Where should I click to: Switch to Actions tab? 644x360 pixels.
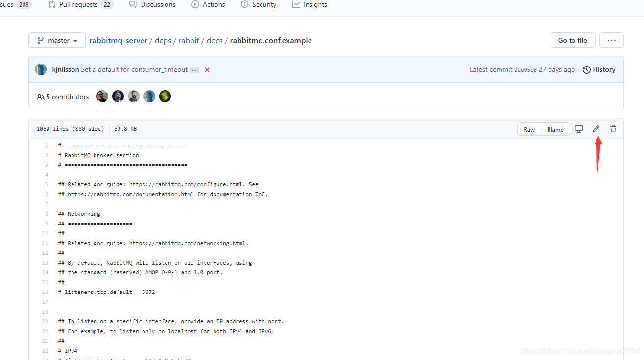tap(209, 4)
